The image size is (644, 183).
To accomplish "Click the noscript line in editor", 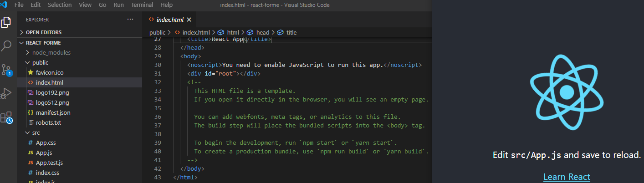I will click(304, 65).
